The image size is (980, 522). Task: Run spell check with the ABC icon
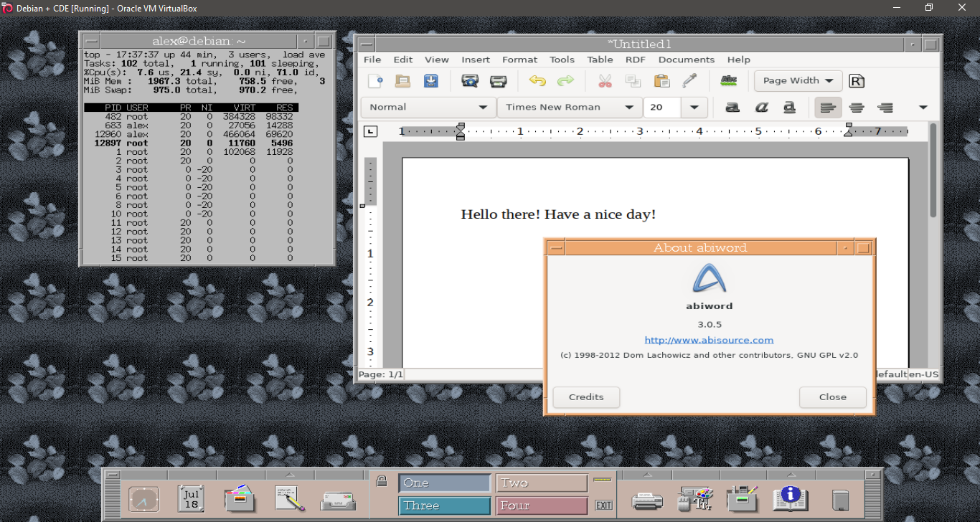coord(729,80)
